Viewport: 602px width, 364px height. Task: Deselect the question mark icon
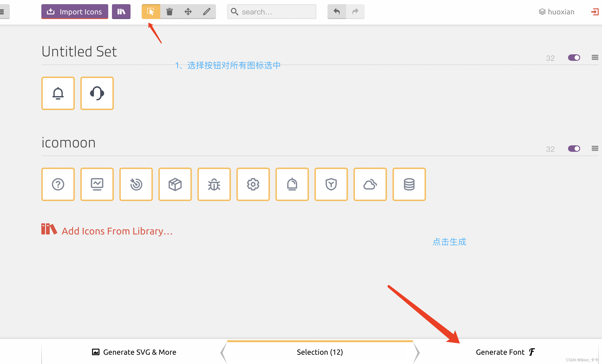tap(58, 184)
